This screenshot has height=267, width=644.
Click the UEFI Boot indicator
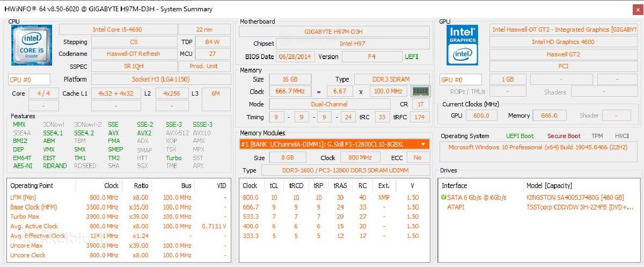tap(519, 136)
